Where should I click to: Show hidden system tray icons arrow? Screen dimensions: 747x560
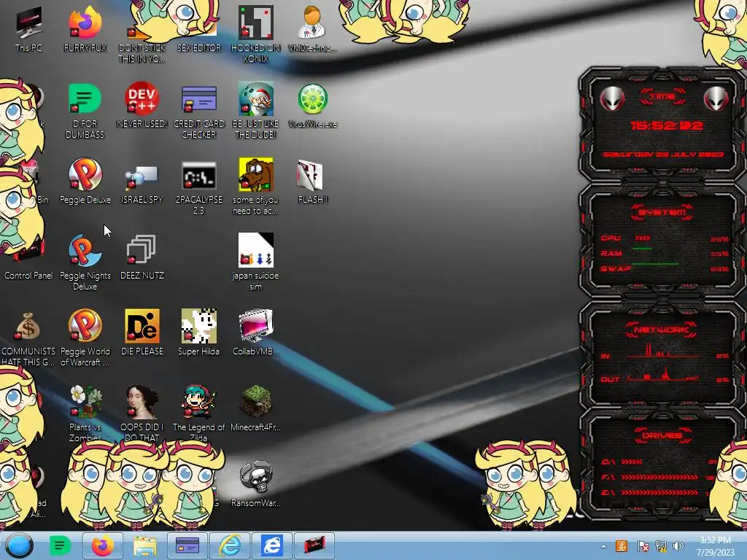coord(603,546)
